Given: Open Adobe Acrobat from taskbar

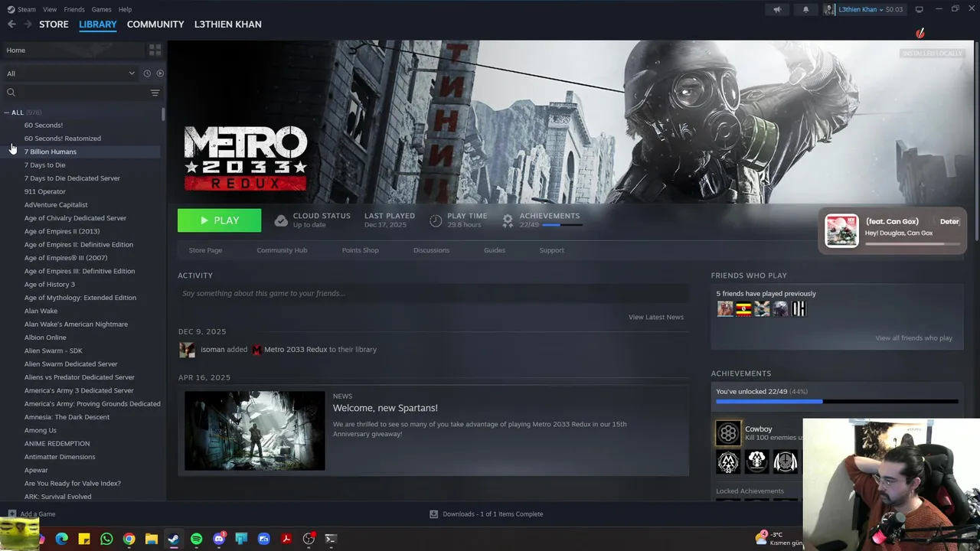Looking at the screenshot, I should click(286, 539).
